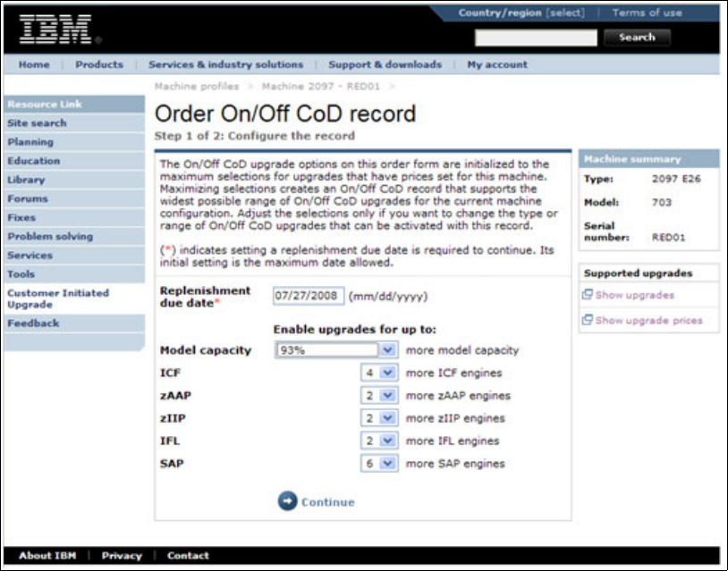Open the Contact footer link

click(188, 555)
